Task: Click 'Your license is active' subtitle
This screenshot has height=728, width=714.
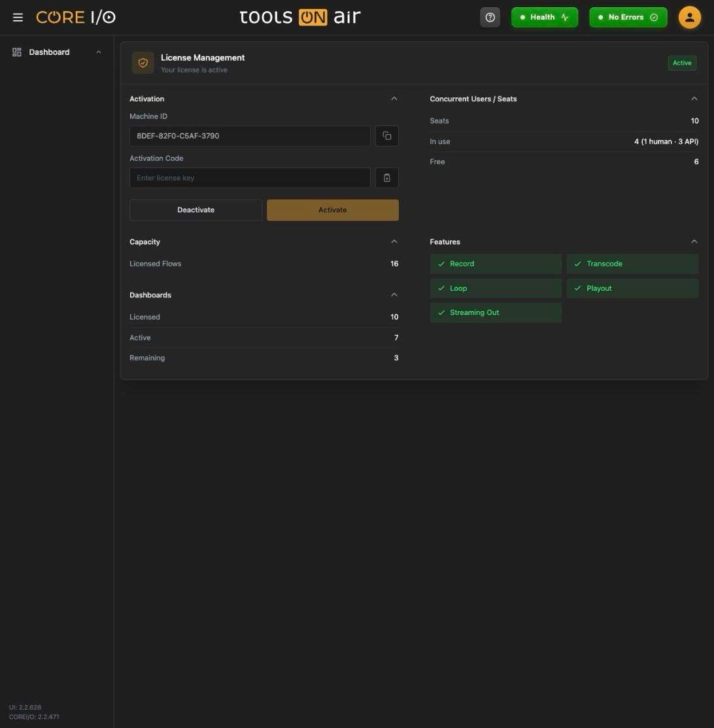Action: click(x=194, y=70)
